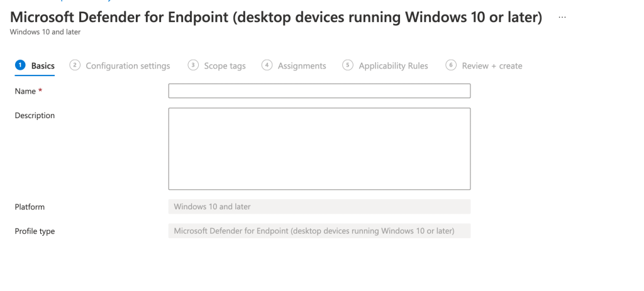Open Applicability Rules step label
The image size is (644, 291).
[393, 66]
